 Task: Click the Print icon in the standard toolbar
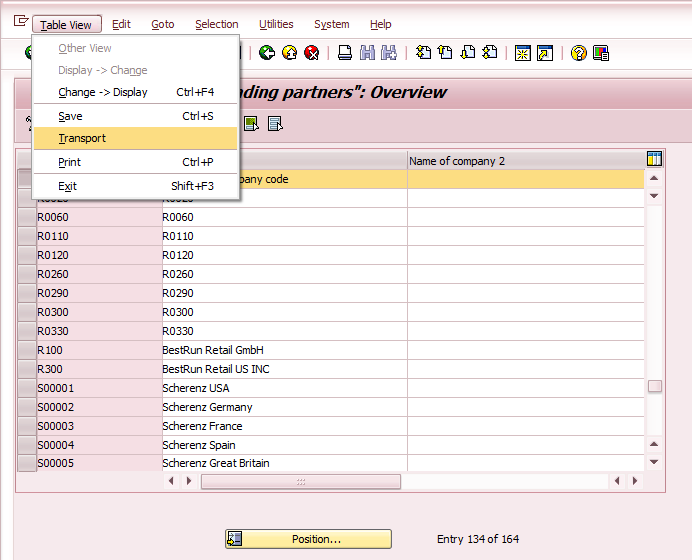point(345,53)
